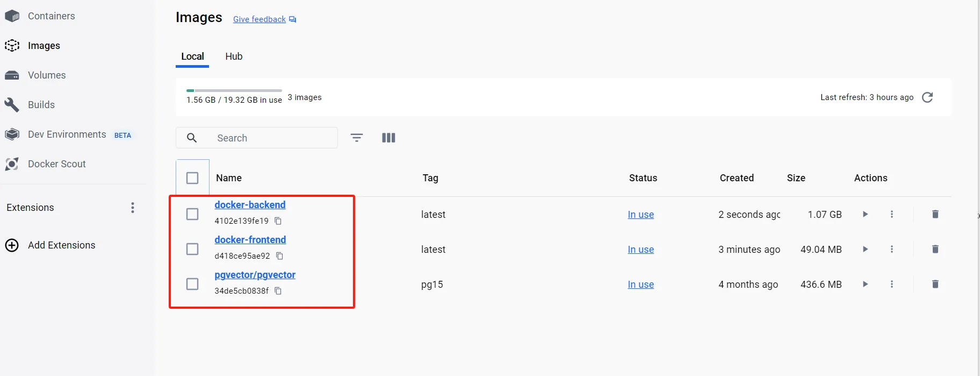Click the disk usage progress bar
The image size is (980, 376).
(x=234, y=90)
